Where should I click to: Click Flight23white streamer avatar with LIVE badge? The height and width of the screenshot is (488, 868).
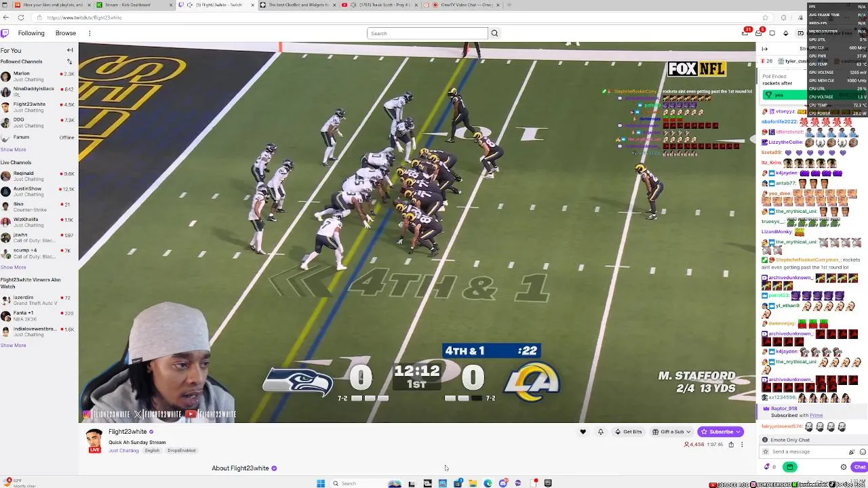tap(94, 441)
